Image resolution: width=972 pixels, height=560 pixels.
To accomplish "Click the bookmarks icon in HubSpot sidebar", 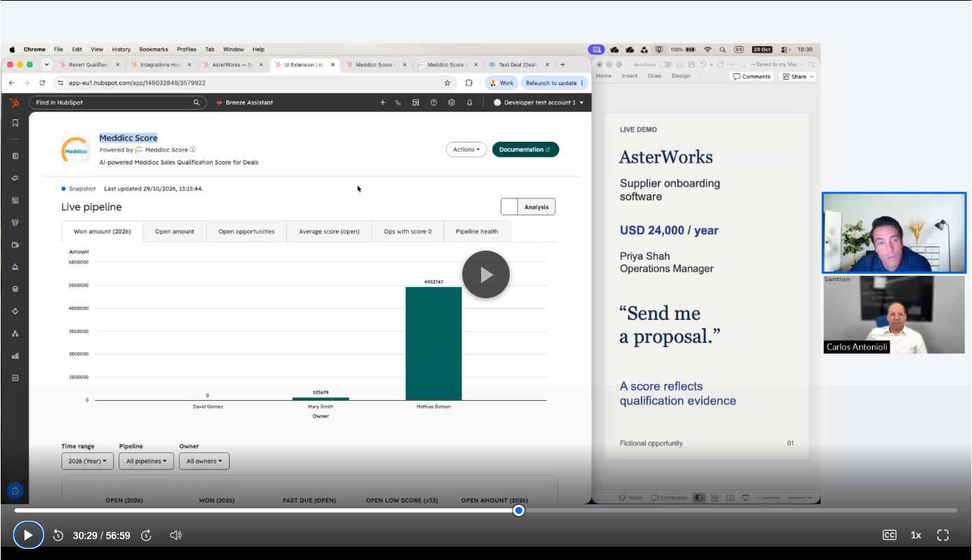I will point(15,123).
